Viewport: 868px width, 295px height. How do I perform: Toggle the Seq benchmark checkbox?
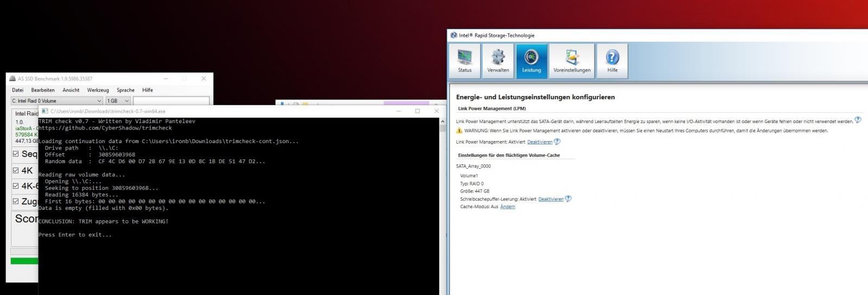click(x=16, y=154)
